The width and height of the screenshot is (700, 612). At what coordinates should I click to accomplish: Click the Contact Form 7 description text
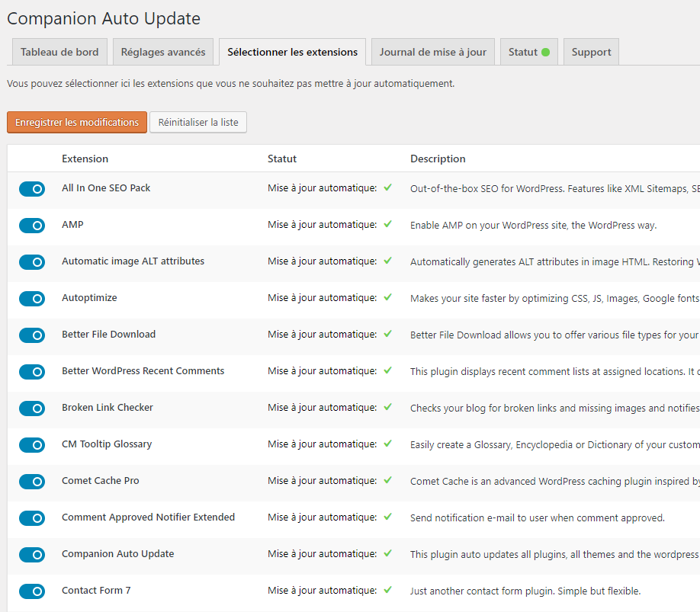click(525, 591)
